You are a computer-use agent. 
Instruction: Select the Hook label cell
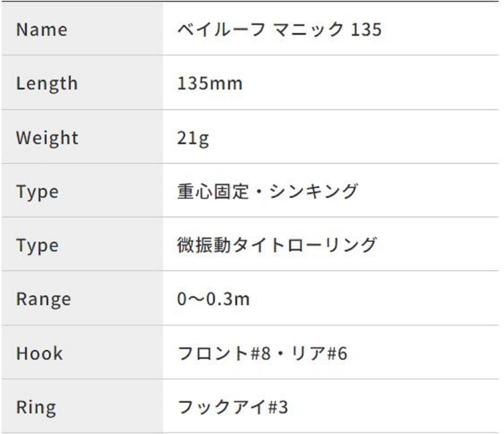pyautogui.click(x=39, y=353)
